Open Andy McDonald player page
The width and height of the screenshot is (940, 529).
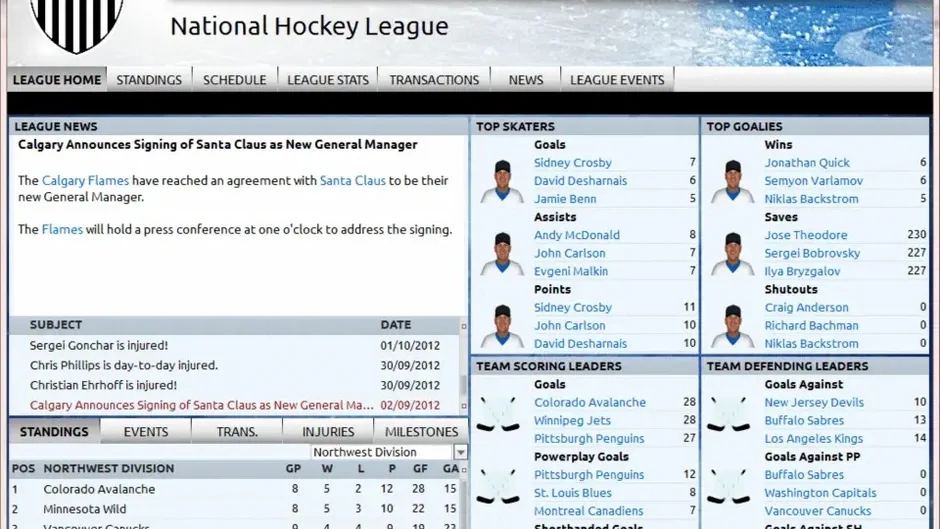(x=577, y=235)
